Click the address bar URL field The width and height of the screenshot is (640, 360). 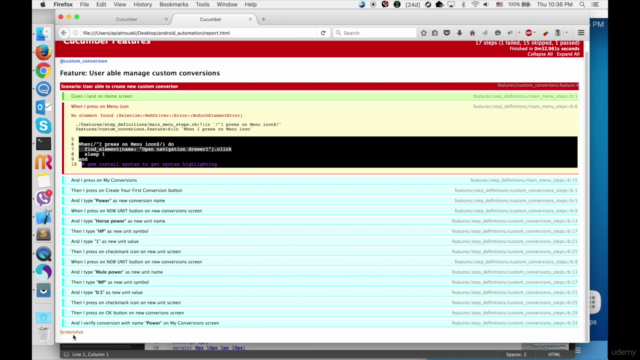pyautogui.click(x=198, y=33)
